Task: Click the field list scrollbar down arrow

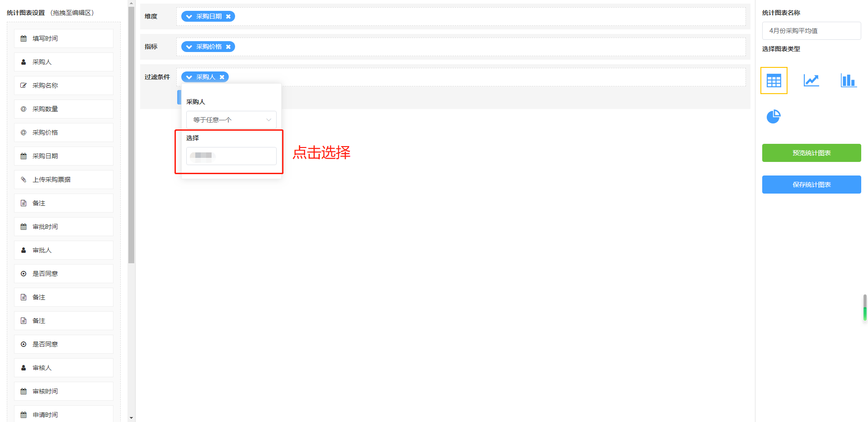Action: click(x=131, y=418)
